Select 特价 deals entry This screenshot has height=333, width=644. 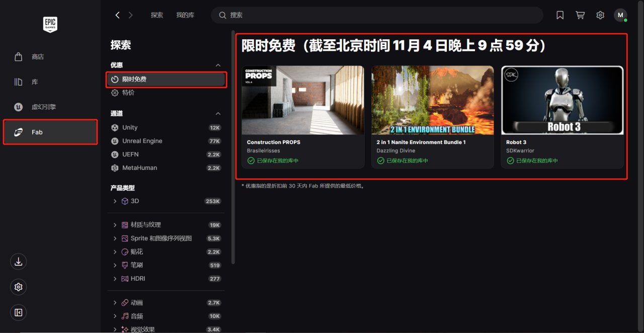[x=167, y=93]
